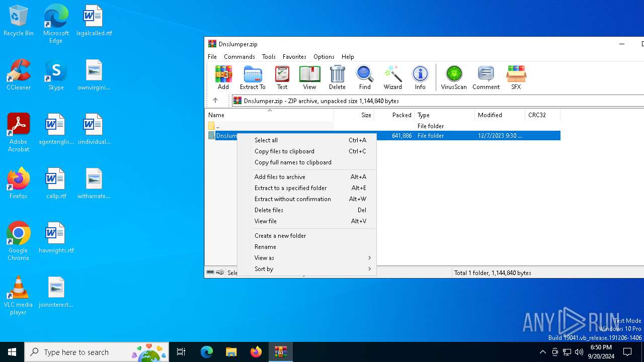Select the Firefox desktop shortcut
This screenshot has width=644, height=362.
pos(19,184)
